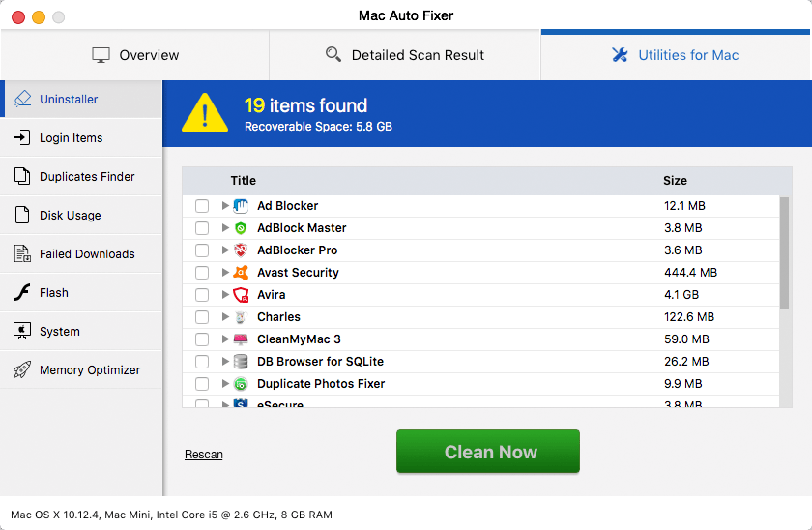The image size is (812, 530).
Task: Select the Avast Security checkbox
Action: (202, 273)
